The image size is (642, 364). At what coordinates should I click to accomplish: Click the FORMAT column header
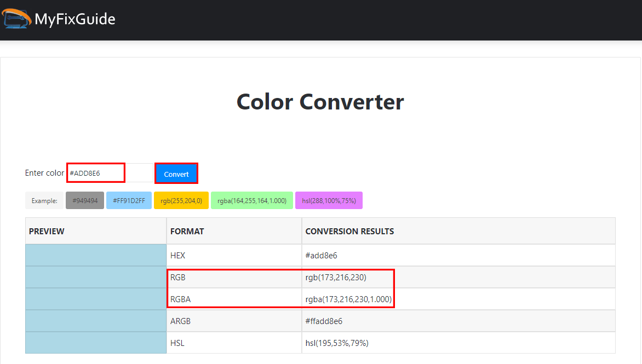tap(188, 231)
